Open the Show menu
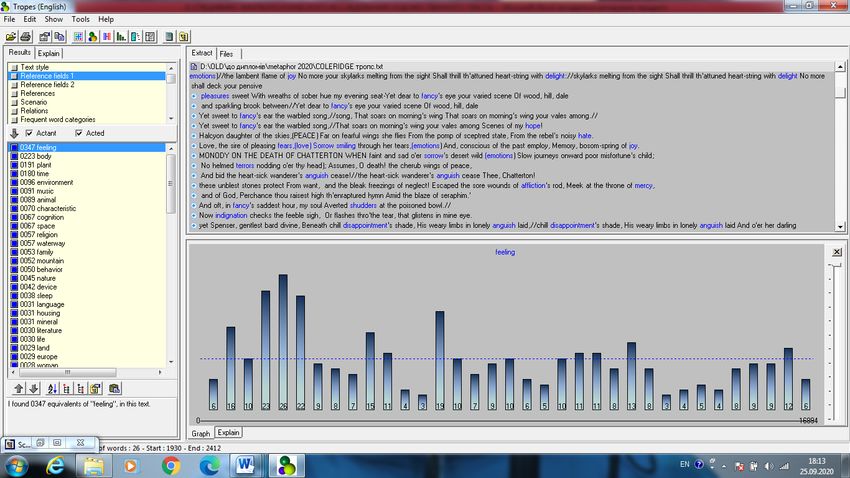850x478 pixels. [x=54, y=19]
